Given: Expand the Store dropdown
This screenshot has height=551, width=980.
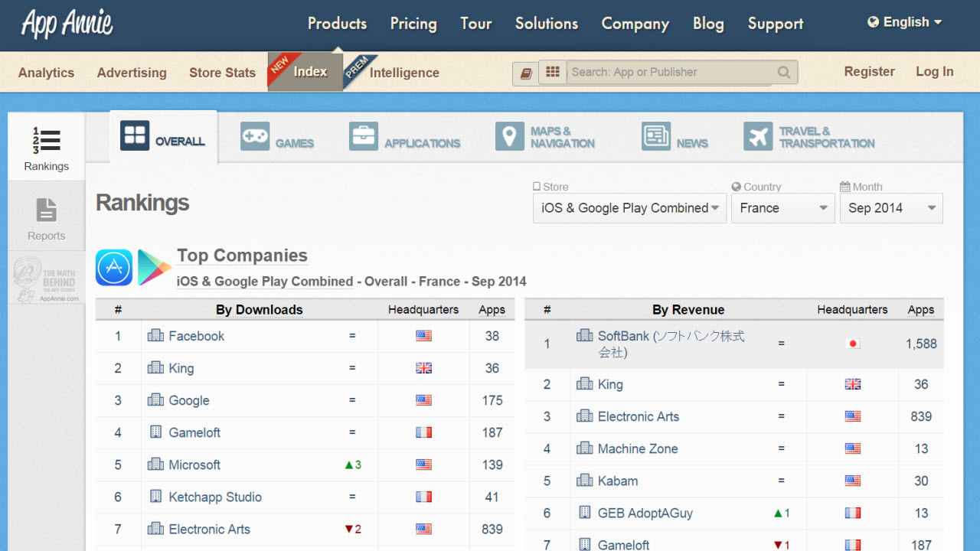Looking at the screenshot, I should pyautogui.click(x=629, y=208).
